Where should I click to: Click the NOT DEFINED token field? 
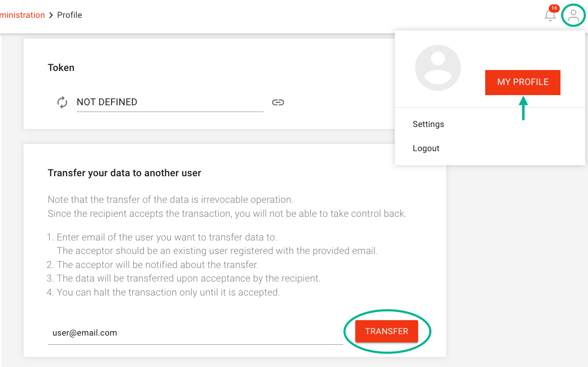click(169, 102)
